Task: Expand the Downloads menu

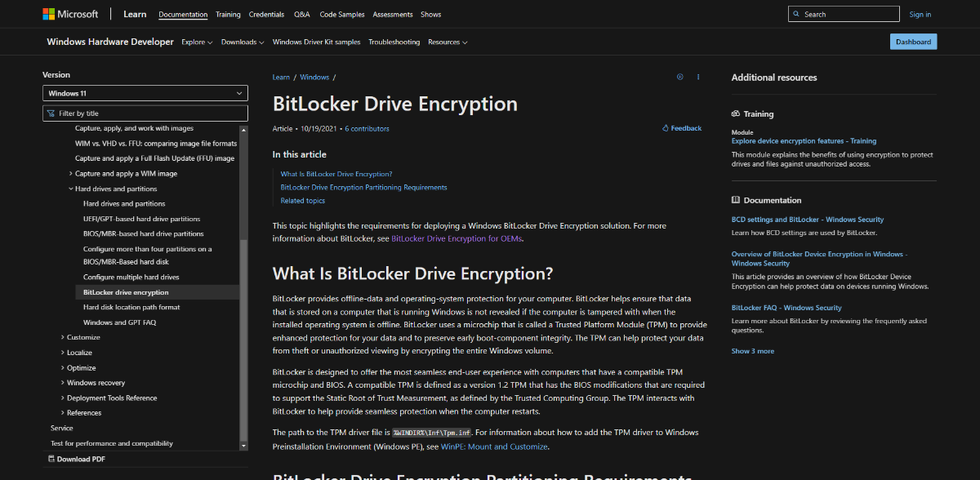Action: pos(243,42)
